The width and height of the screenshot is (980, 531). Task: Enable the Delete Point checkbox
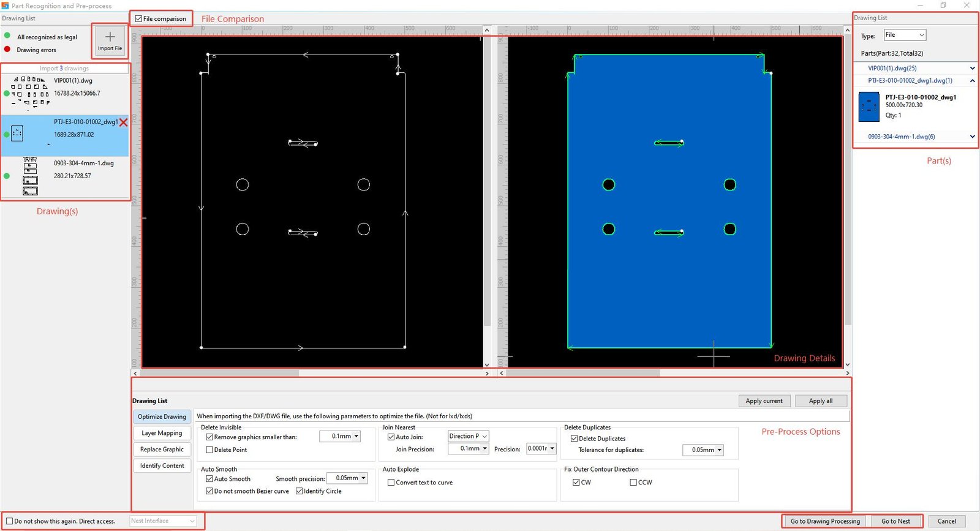209,450
